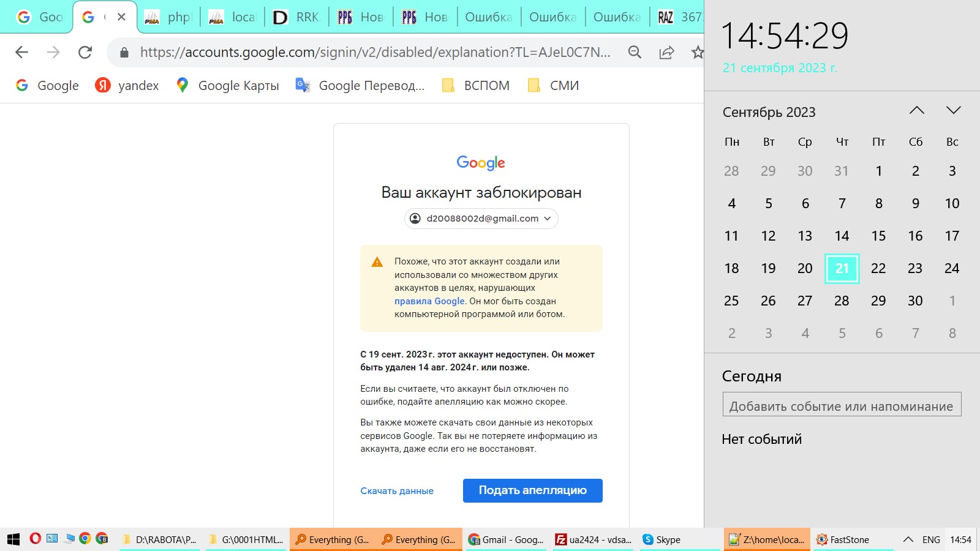Reload the current page

[85, 52]
